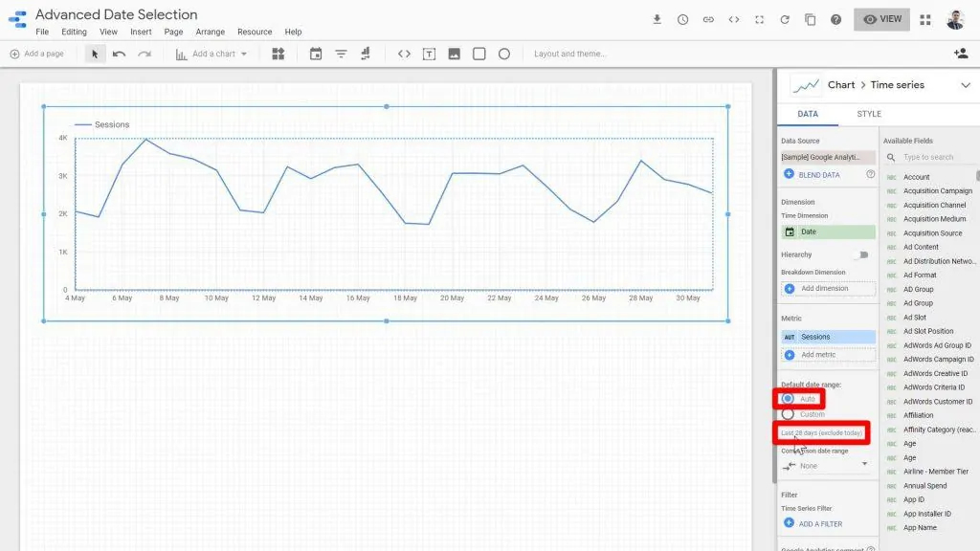
Task: Open the embed code tool
Action: 404,54
